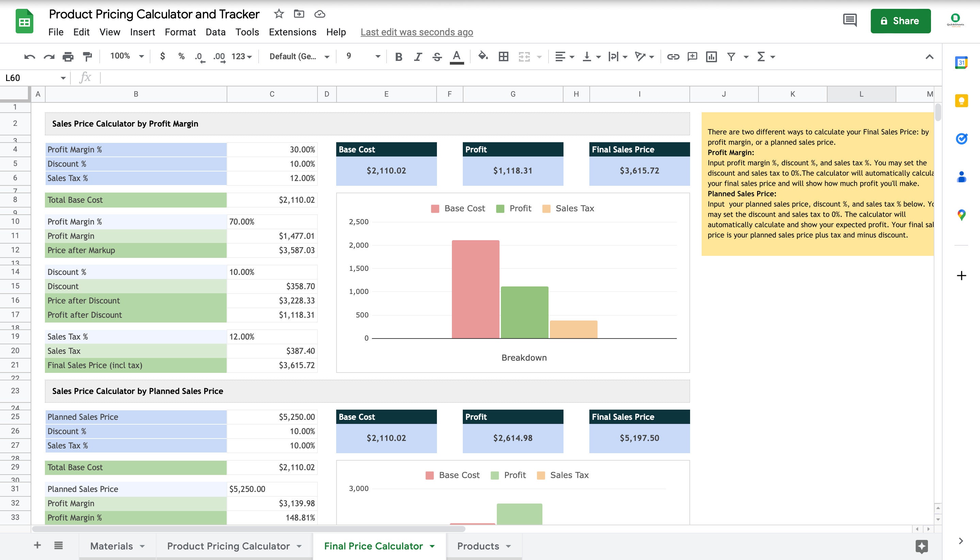Open the Extensions menu
The image size is (980, 560).
click(x=292, y=32)
